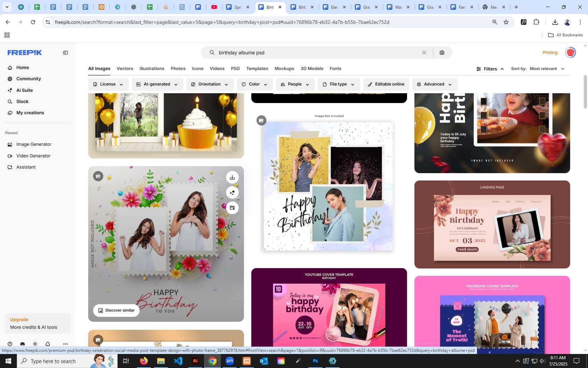Toggle the Editable online filter
Viewport: 588px width, 368px height.
386,84
